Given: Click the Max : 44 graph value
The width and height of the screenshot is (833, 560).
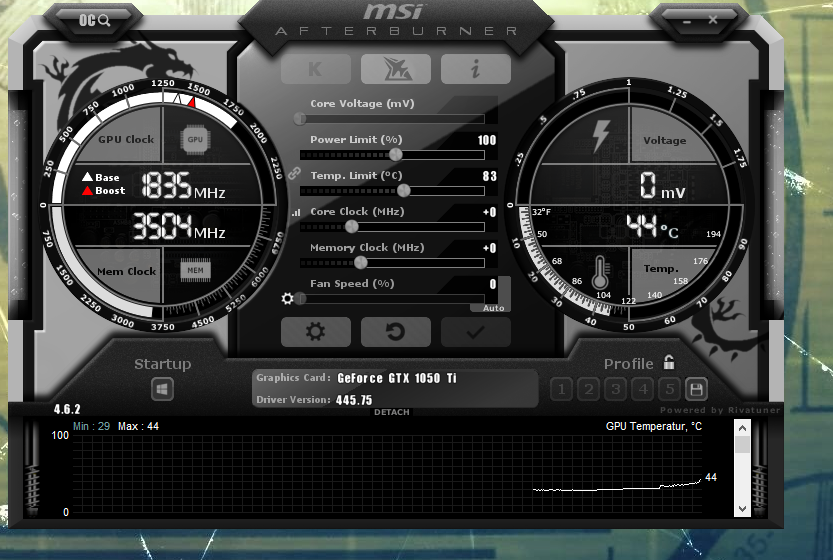Looking at the screenshot, I should 138,426.
